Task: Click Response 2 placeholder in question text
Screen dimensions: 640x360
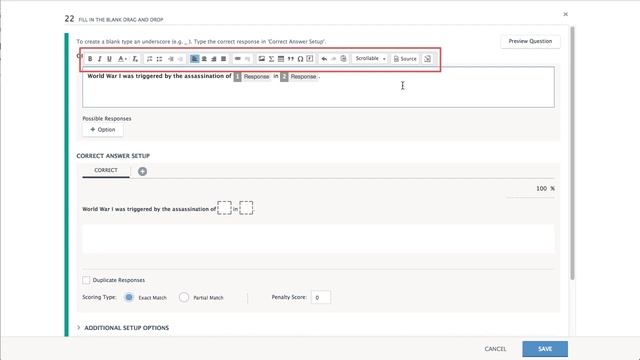Action: tap(299, 76)
